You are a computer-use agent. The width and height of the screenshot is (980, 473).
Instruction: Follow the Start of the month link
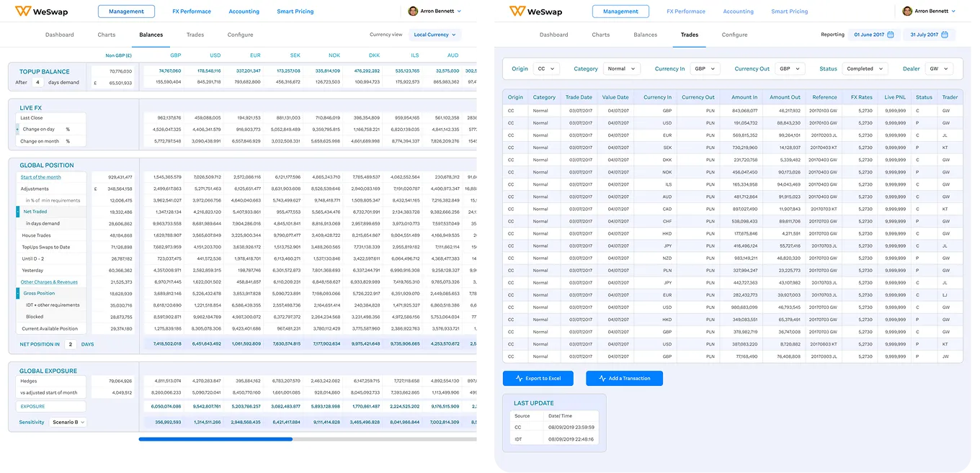[40, 177]
